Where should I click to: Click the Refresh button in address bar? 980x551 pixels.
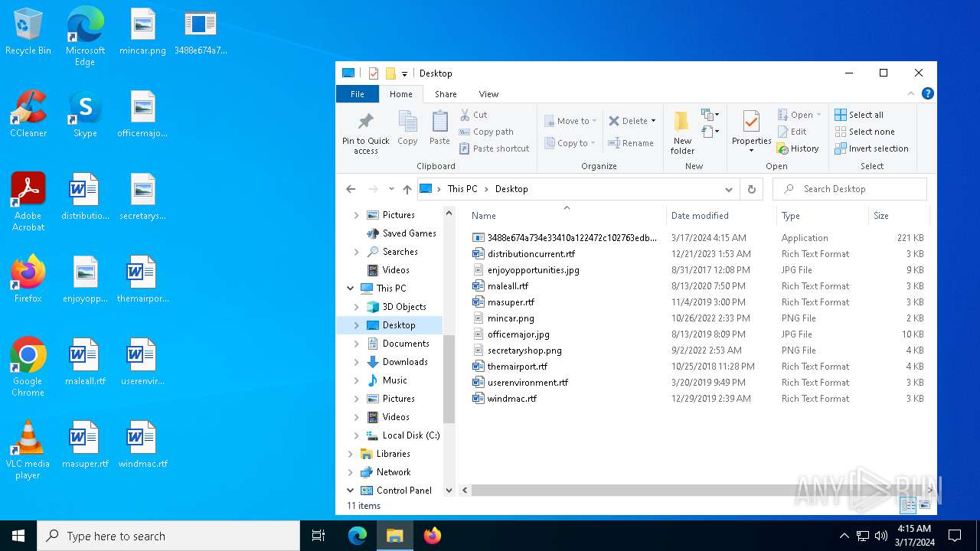751,189
